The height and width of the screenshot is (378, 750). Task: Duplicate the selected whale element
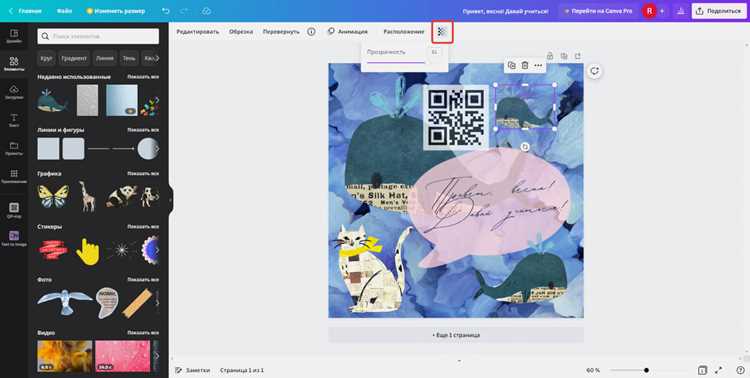[x=511, y=66]
